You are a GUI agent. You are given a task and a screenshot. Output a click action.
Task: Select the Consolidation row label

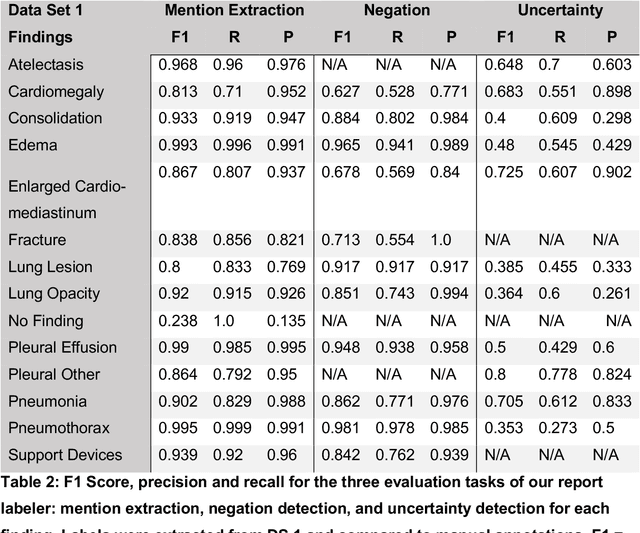coord(55,118)
